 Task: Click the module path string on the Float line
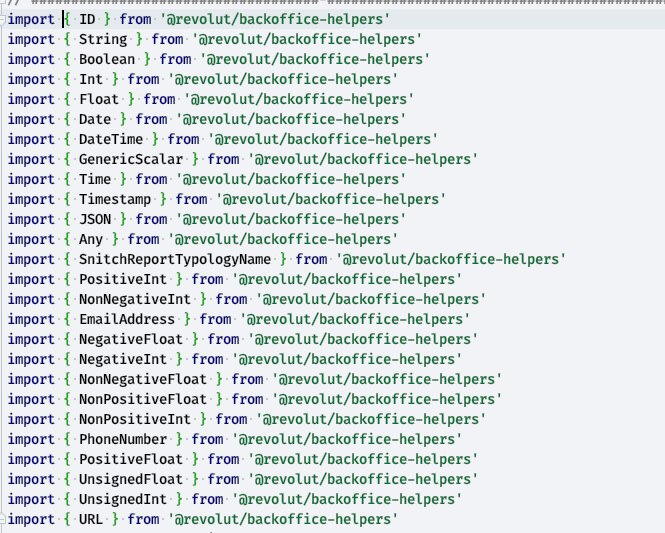[299, 99]
